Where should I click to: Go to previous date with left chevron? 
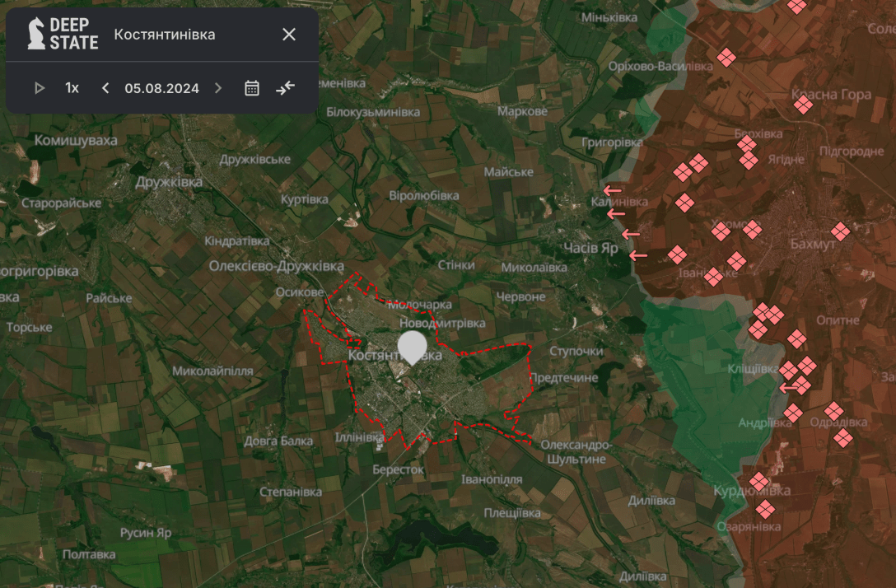[105, 88]
